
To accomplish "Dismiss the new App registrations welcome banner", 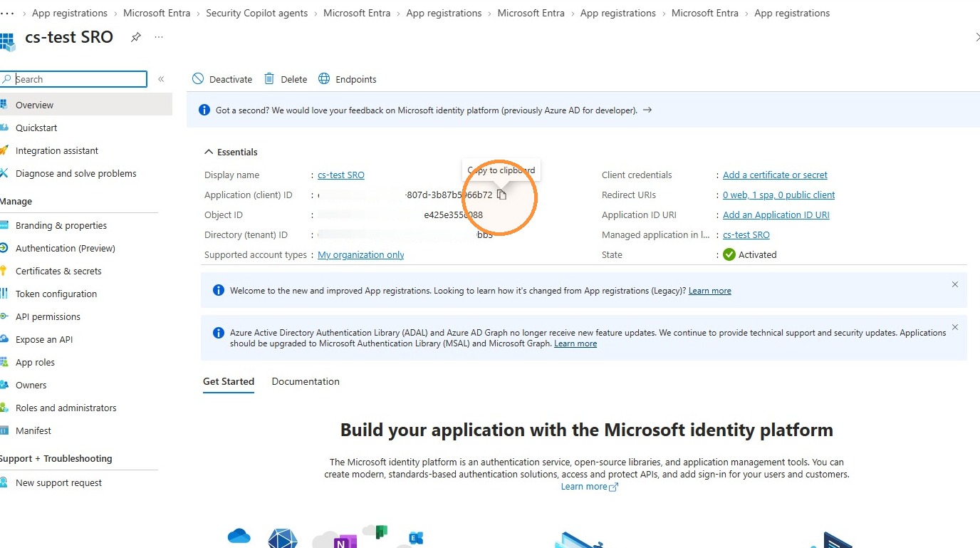I will (x=955, y=284).
